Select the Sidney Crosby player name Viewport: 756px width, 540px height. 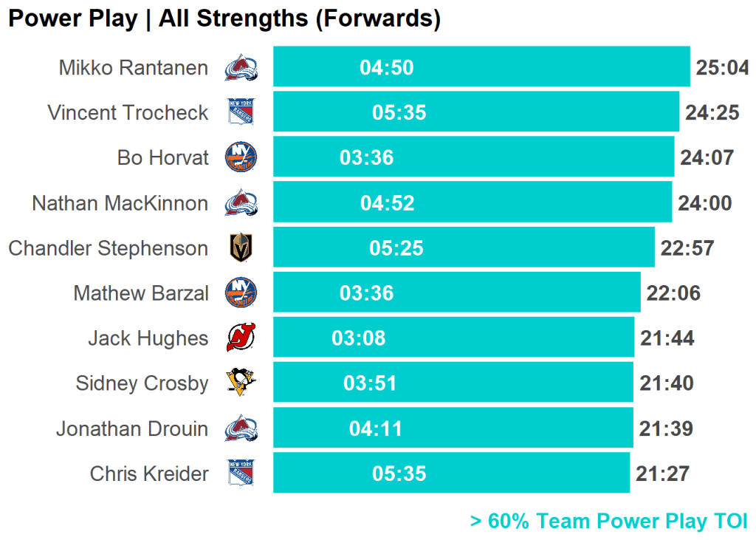[x=142, y=383]
